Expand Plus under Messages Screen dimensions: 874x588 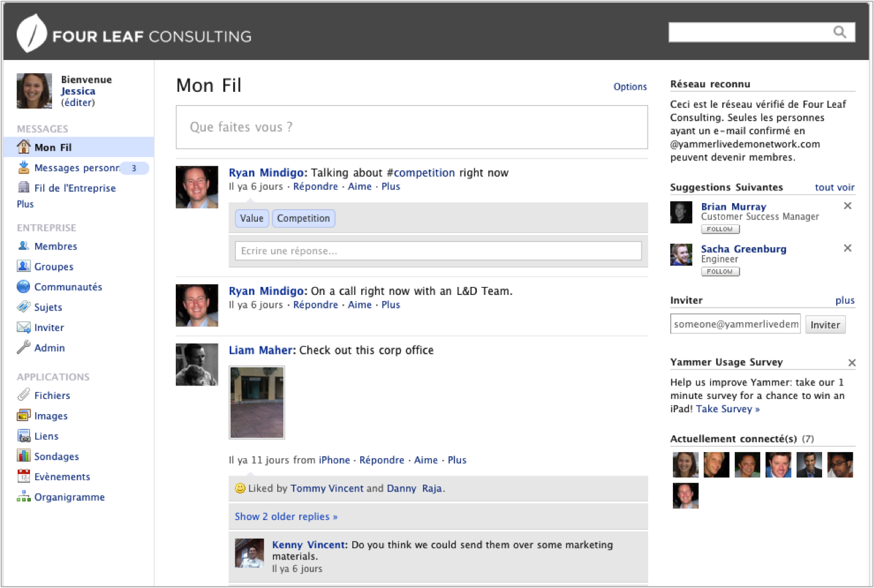[x=25, y=204]
